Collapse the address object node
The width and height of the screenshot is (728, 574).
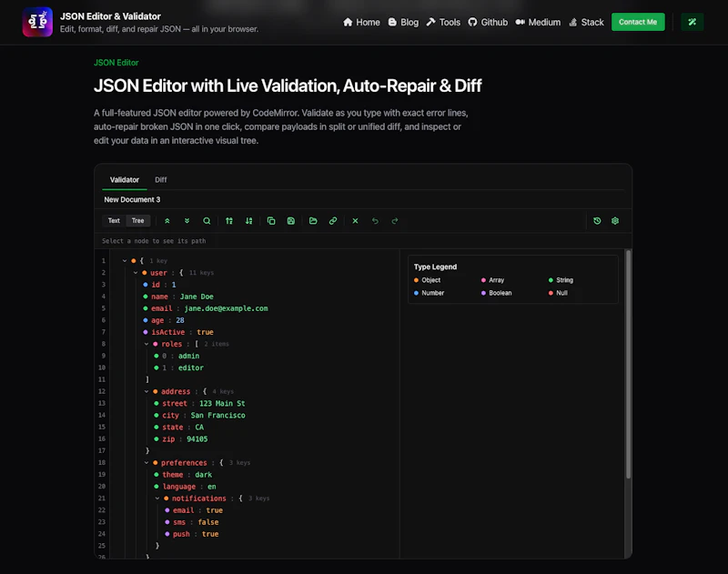click(x=147, y=392)
